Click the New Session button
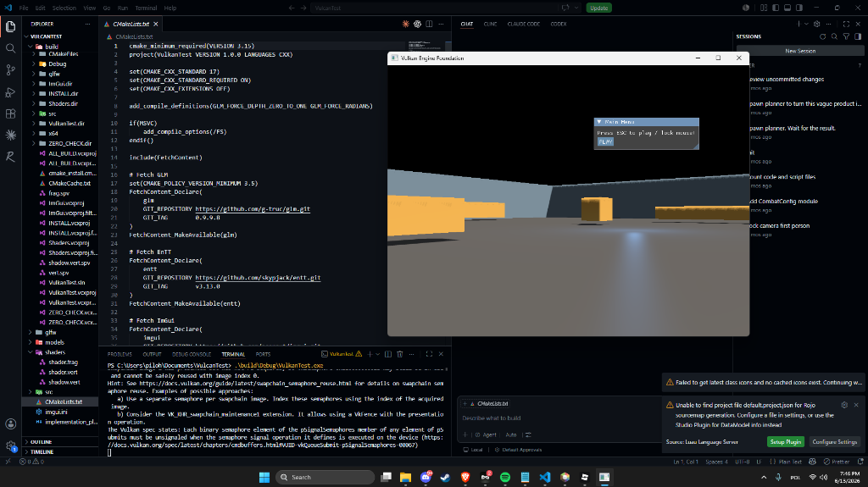Screen dimensions: 868x487 [x=800, y=51]
